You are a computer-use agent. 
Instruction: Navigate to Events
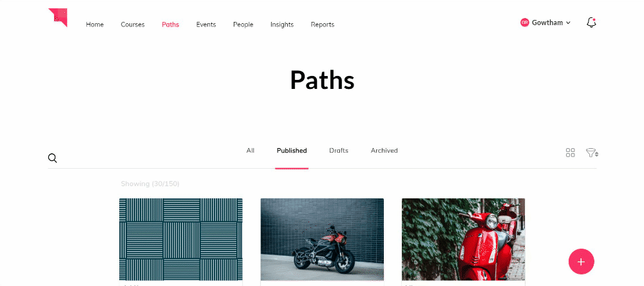206,24
